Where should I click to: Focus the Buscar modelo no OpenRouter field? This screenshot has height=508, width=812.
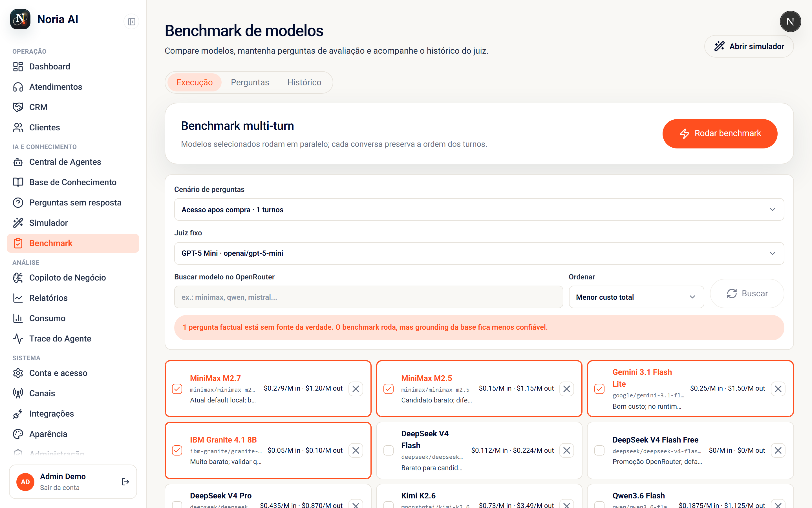point(369,297)
